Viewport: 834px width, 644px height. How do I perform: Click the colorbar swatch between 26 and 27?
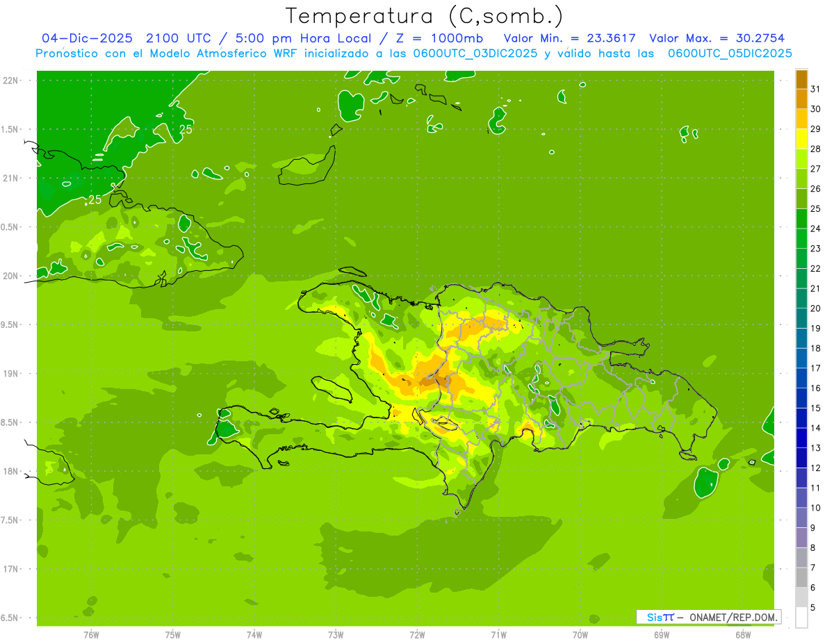(x=801, y=179)
